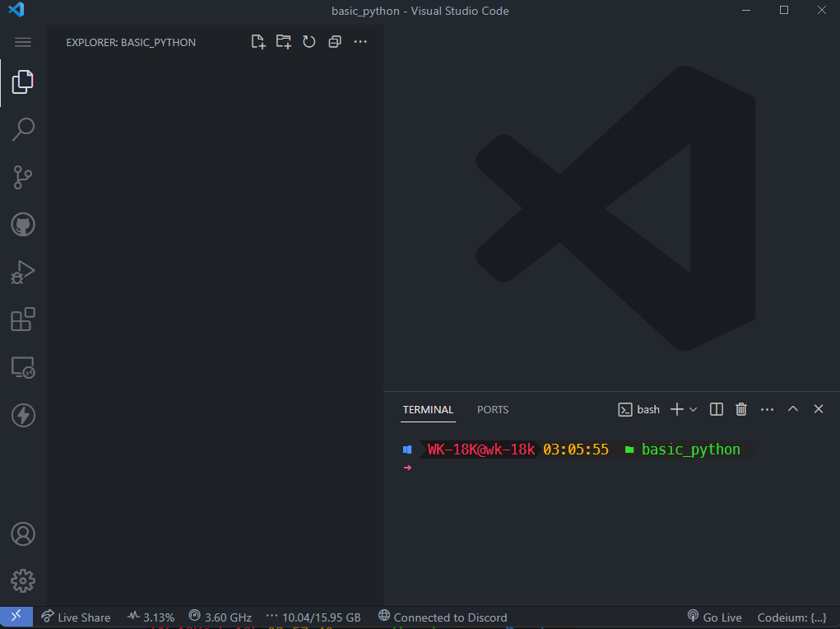Click the 3.60 GHz CPU speed indicator
Screen dimensions: 840x629
220,617
